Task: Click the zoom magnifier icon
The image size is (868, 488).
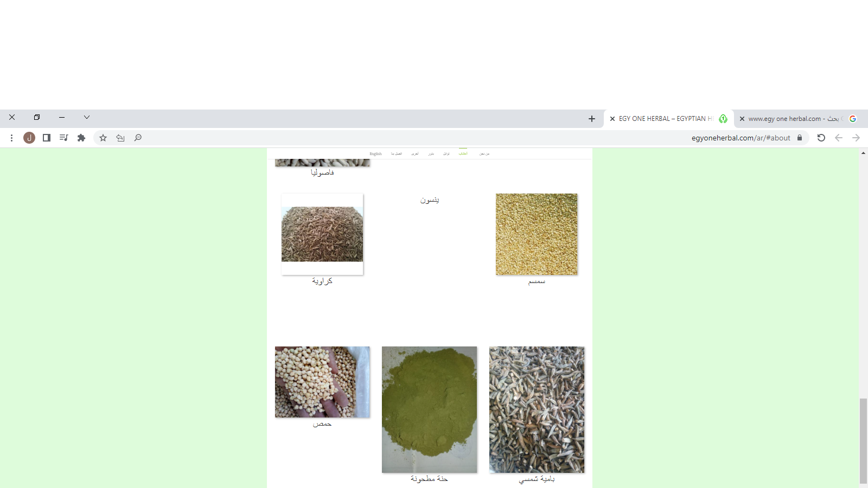Action: [138, 138]
